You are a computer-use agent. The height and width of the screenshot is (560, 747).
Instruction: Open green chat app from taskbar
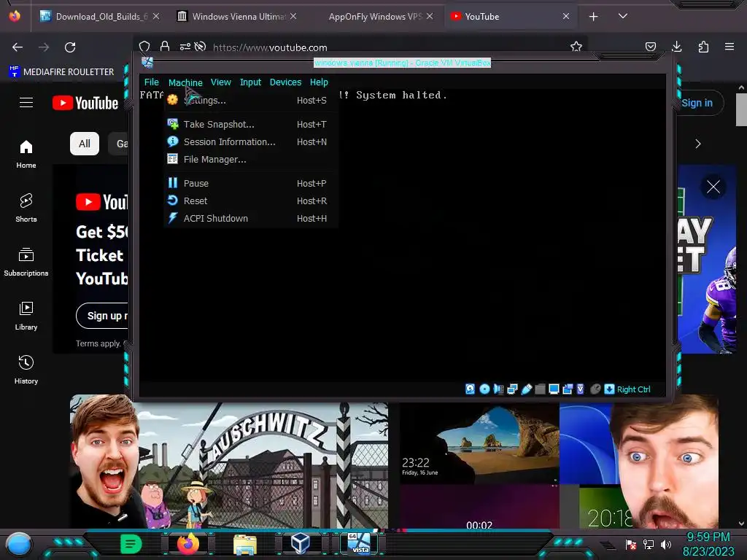pyautogui.click(x=131, y=544)
